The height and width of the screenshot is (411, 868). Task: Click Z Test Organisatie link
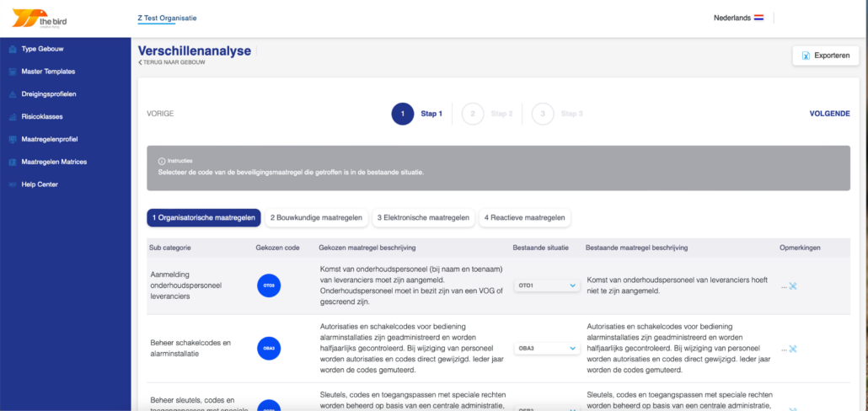[167, 19]
